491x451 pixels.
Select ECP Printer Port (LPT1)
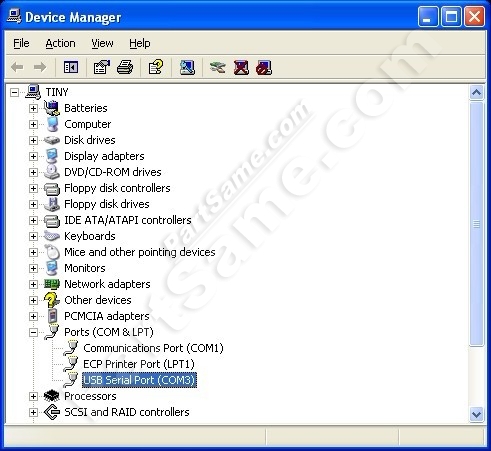pyautogui.click(x=139, y=364)
